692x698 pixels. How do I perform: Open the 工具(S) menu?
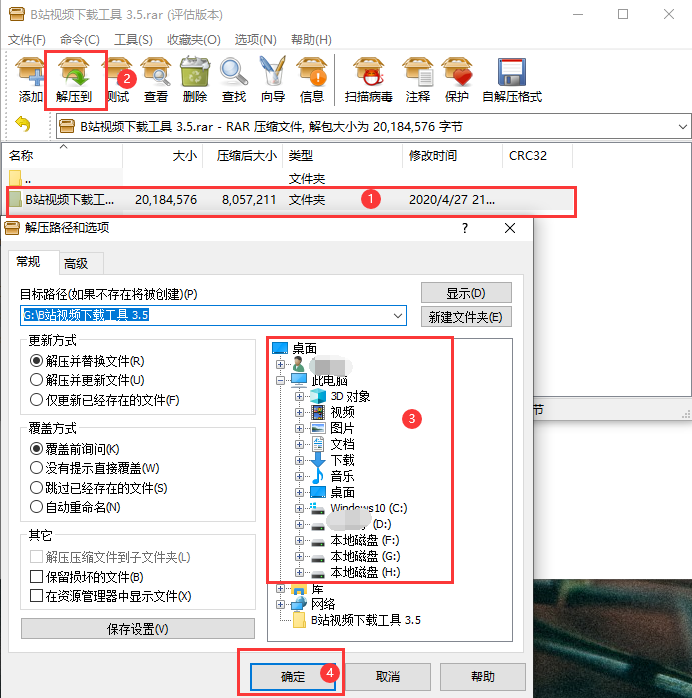pos(133,40)
